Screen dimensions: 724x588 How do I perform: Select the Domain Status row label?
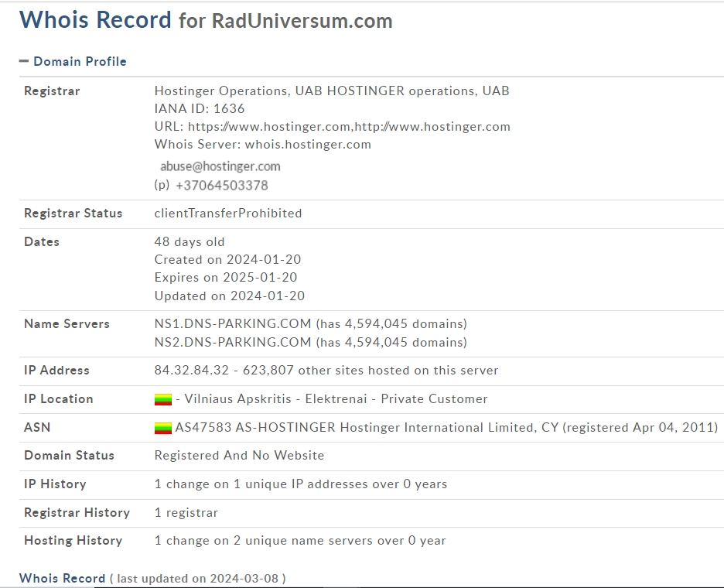pos(69,456)
